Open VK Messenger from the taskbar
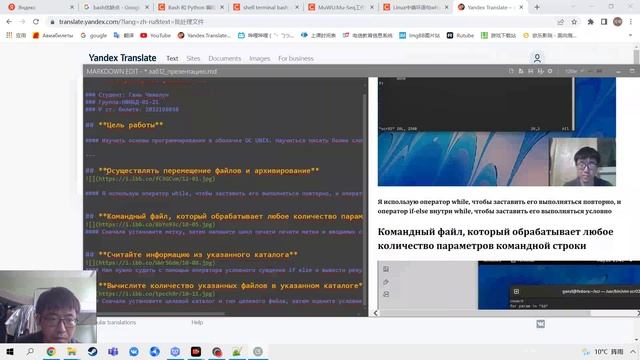Viewport: 640px width, 360px height. pyautogui.click(x=134, y=351)
